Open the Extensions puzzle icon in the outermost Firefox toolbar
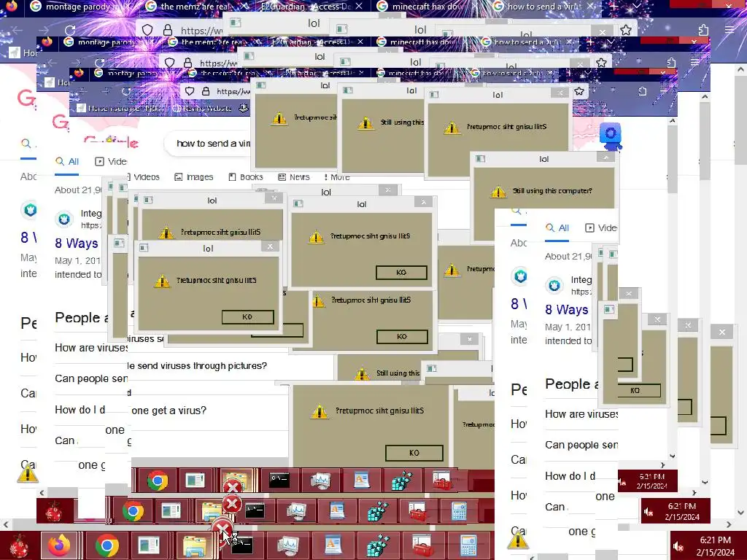This screenshot has height=560, width=747. click(704, 31)
